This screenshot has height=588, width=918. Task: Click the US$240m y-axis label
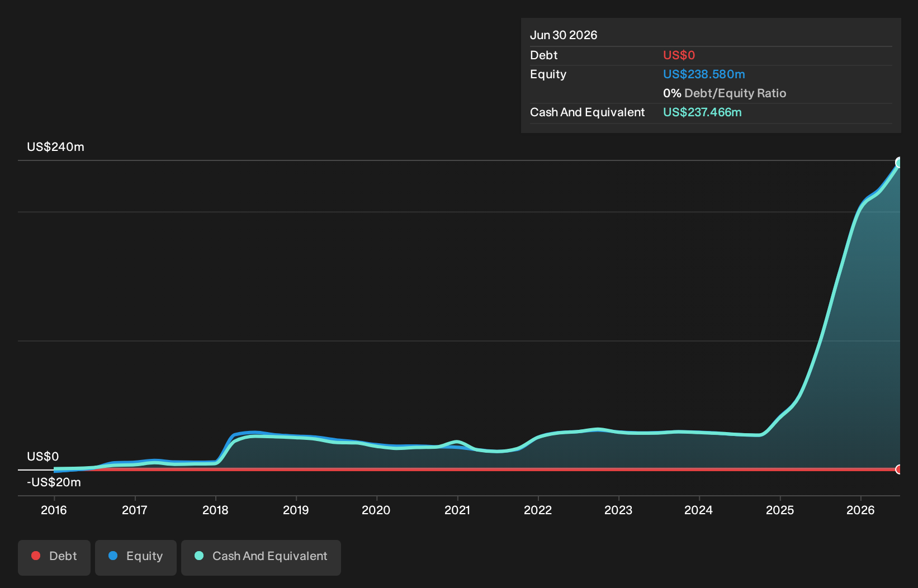tap(55, 147)
